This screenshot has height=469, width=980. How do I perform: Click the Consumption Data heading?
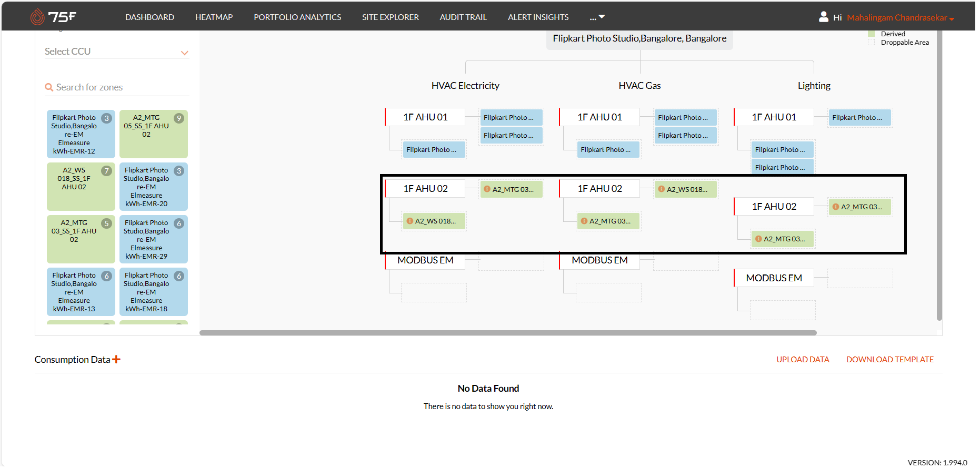72,360
